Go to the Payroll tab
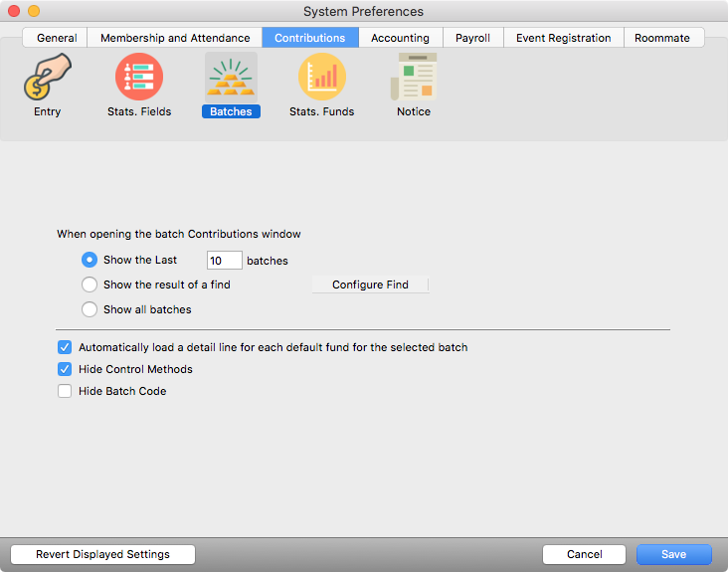 [x=472, y=38]
